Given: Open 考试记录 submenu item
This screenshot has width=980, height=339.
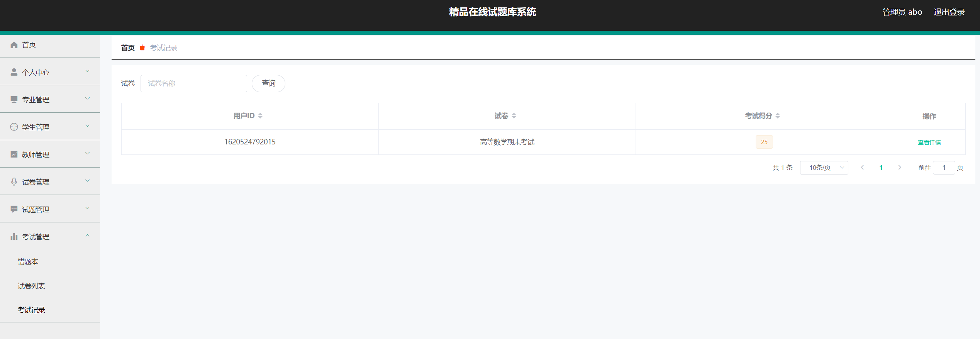Looking at the screenshot, I should [50, 310].
